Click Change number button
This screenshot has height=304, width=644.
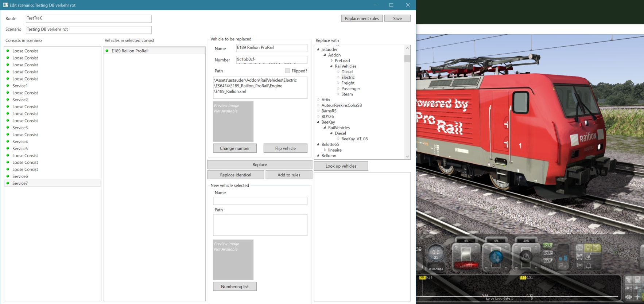click(x=235, y=148)
